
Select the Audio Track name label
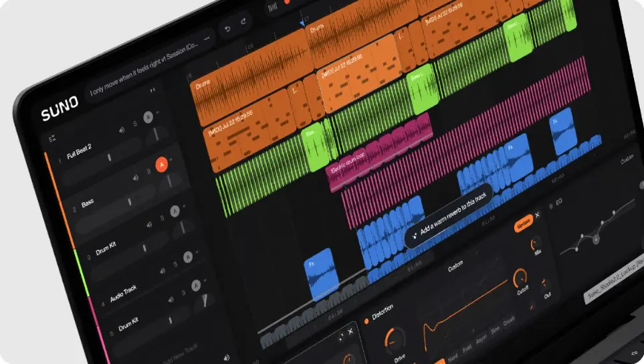pos(123,293)
